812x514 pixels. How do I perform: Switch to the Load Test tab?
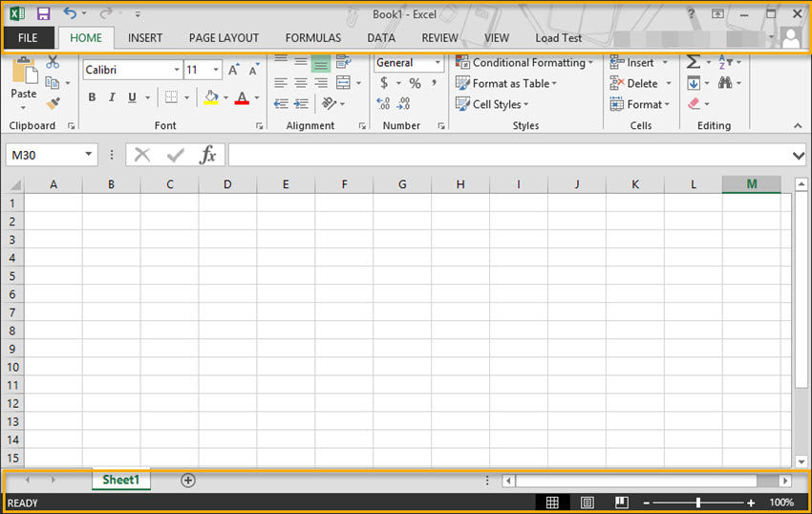pos(558,38)
